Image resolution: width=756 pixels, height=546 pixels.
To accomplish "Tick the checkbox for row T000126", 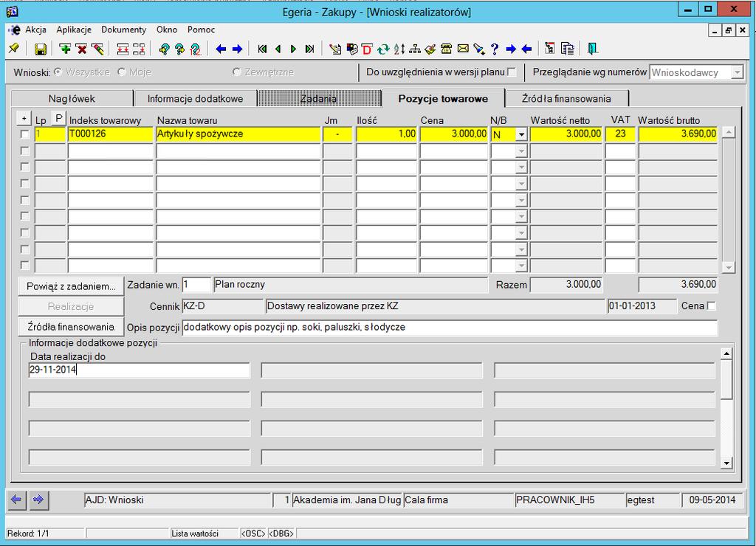I will (24, 134).
